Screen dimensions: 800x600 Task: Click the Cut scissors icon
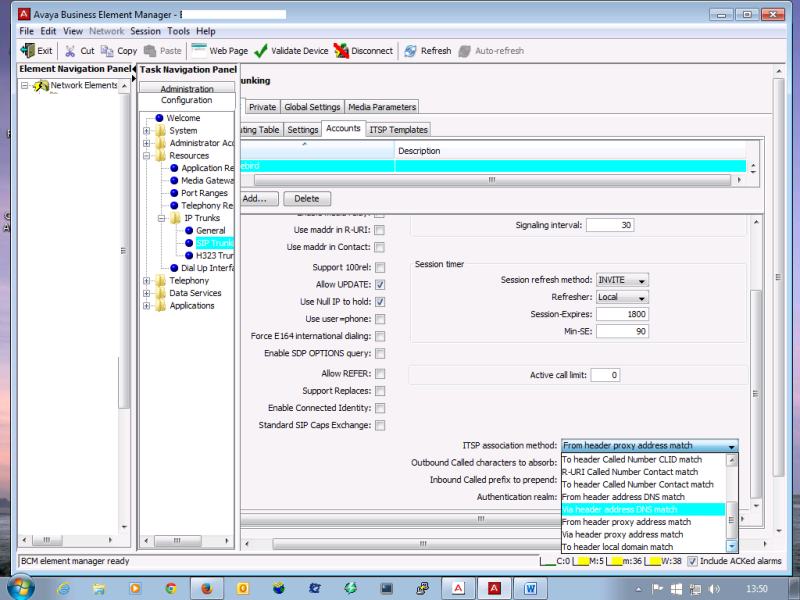tap(70, 51)
